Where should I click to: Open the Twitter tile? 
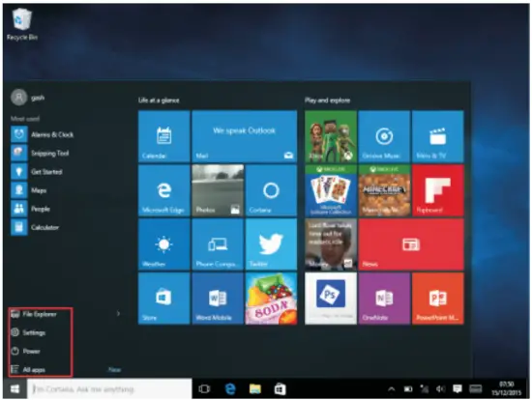point(271,244)
